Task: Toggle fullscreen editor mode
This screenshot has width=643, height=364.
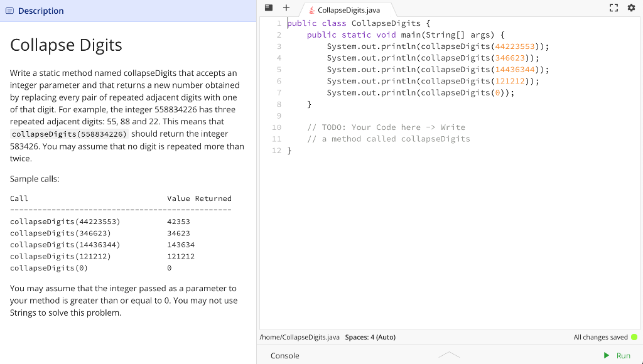Action: [613, 8]
